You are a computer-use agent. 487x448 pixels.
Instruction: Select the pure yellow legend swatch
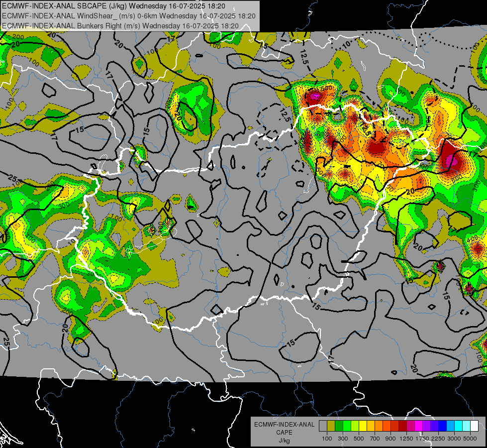(363, 426)
